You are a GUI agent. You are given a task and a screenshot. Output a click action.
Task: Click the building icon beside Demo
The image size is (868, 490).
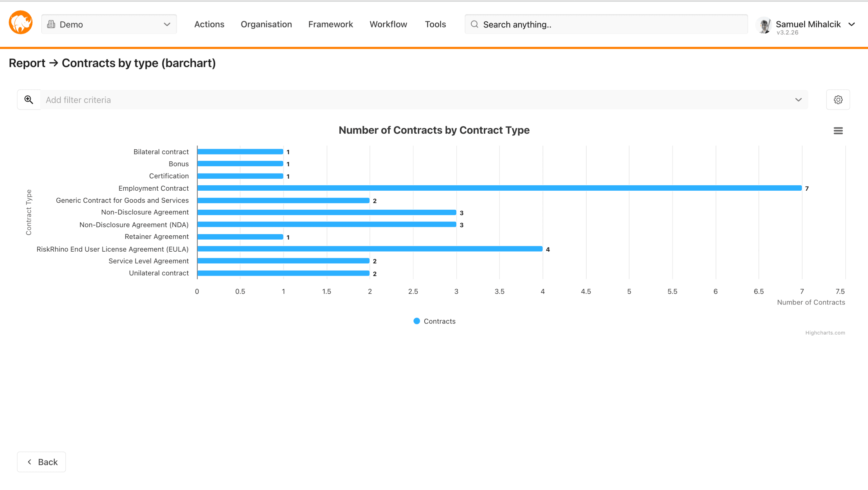[51, 24]
